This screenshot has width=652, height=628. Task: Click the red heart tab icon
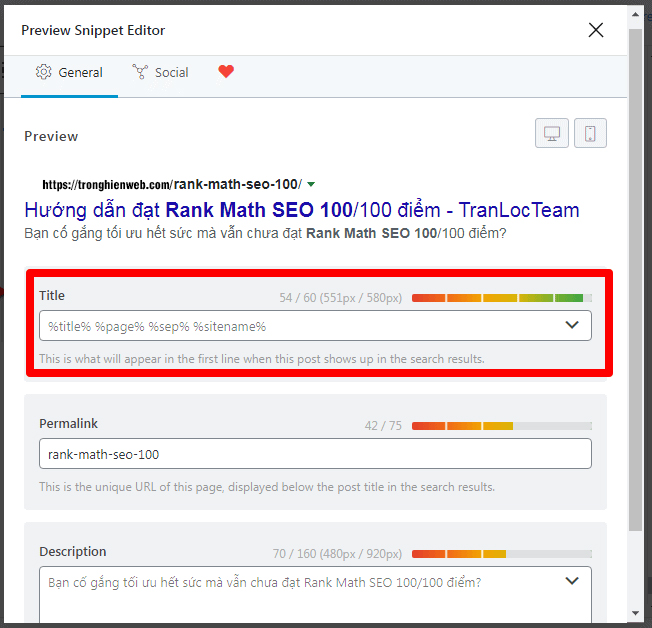click(x=226, y=72)
